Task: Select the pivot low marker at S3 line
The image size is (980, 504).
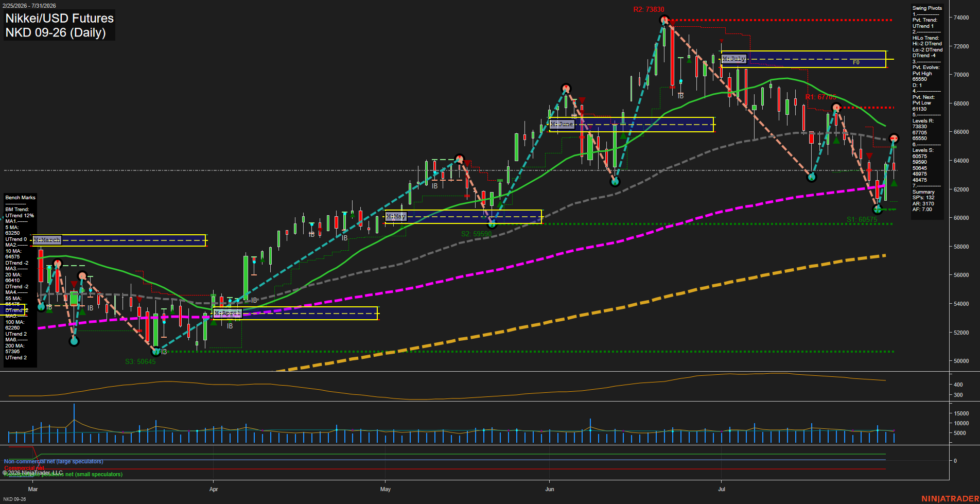Action: click(x=156, y=352)
